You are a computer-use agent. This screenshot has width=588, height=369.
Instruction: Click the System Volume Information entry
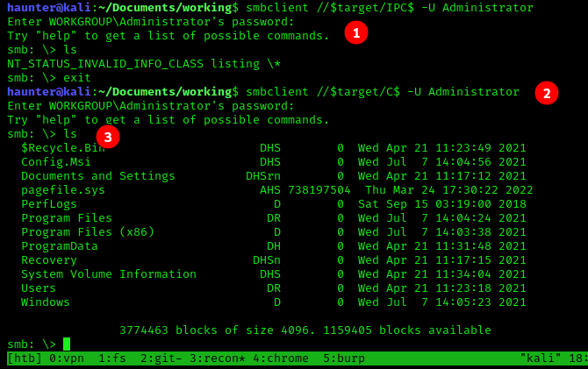tap(109, 274)
